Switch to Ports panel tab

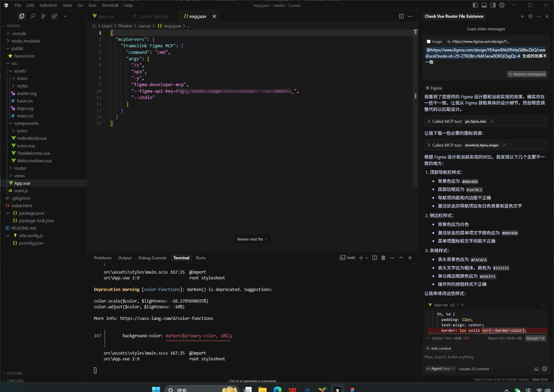[x=201, y=258]
